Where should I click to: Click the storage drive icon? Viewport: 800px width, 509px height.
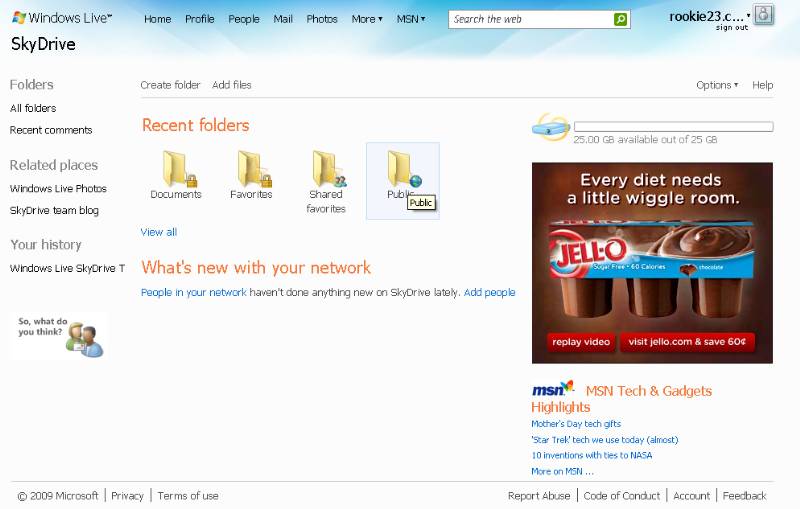coord(551,127)
